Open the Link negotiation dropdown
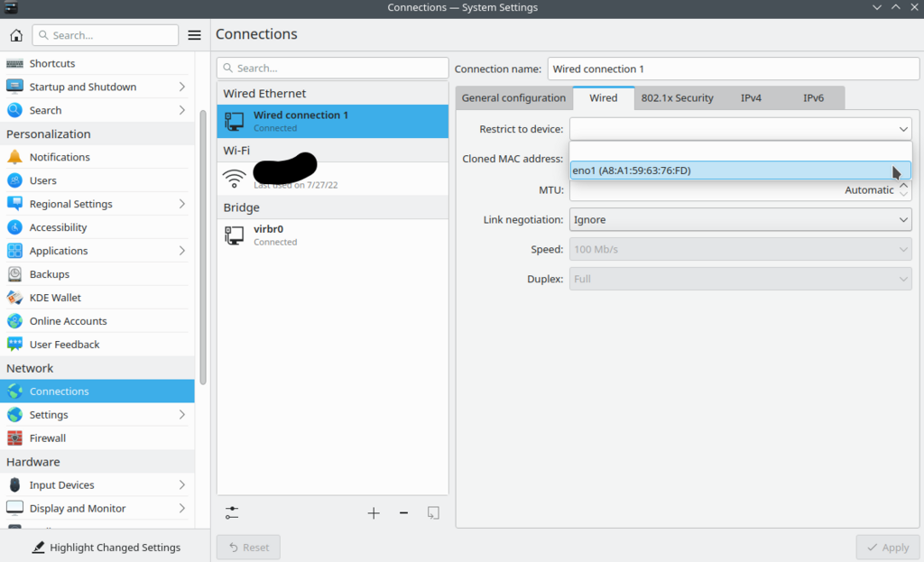 [x=740, y=219]
